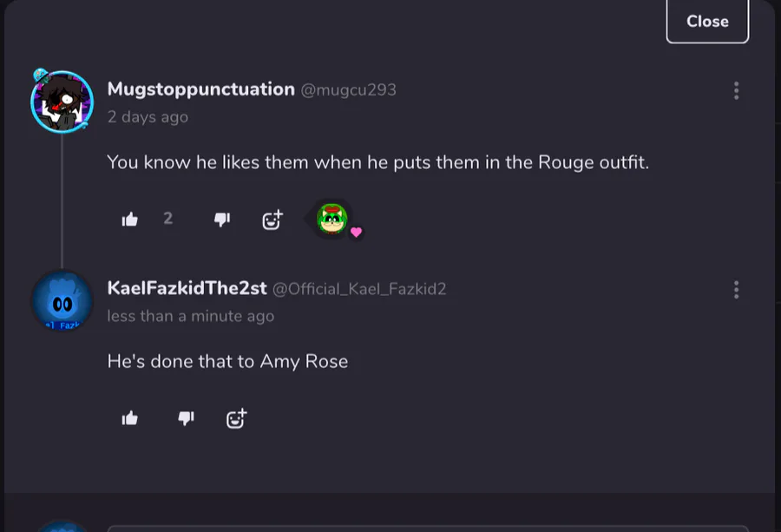781x532 pixels.
Task: Visit the @mugcu293 handle link
Action: (349, 90)
